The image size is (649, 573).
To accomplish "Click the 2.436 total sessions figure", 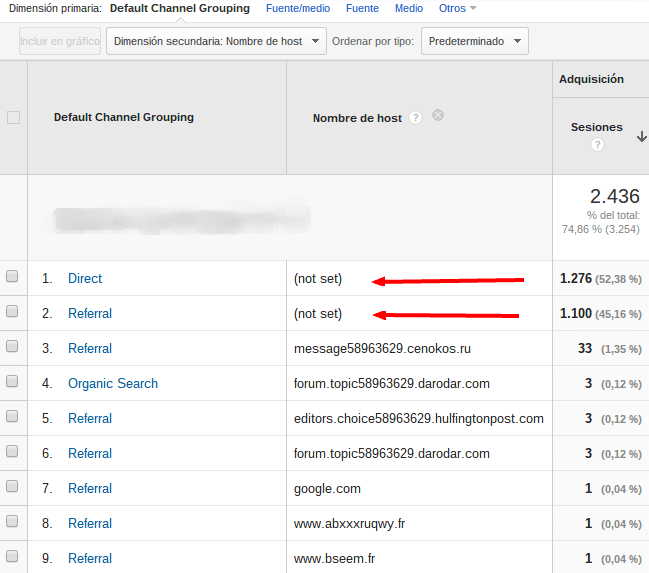I will point(615,196).
